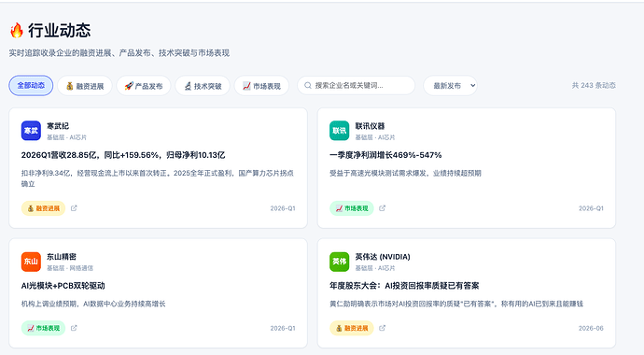This screenshot has width=644, height=355.
Task: Click 融资进展 tag on 英伟达 card
Action: [x=352, y=328]
